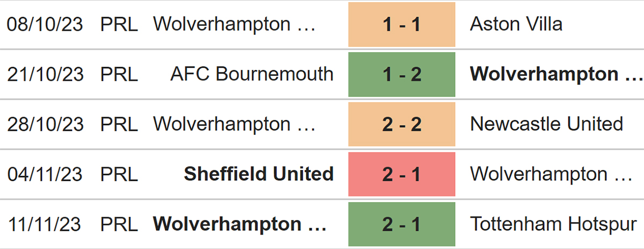
Task: Open the Tottenham Hotspur team link
Action: tap(553, 224)
